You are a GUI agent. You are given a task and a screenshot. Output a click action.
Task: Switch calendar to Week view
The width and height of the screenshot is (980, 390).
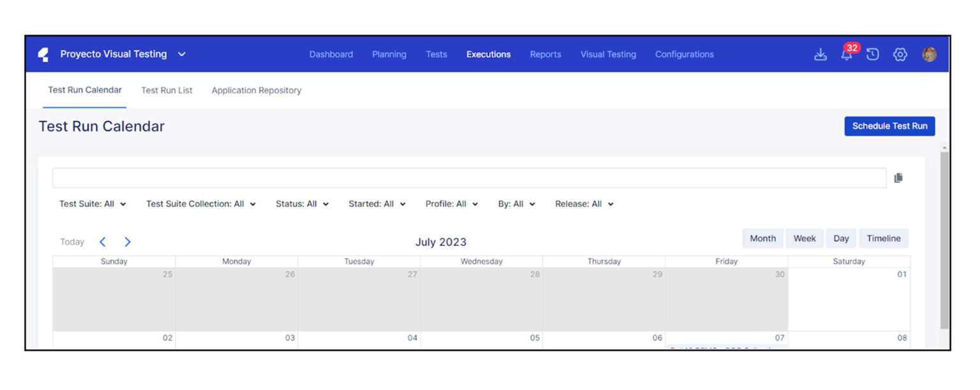pos(805,238)
